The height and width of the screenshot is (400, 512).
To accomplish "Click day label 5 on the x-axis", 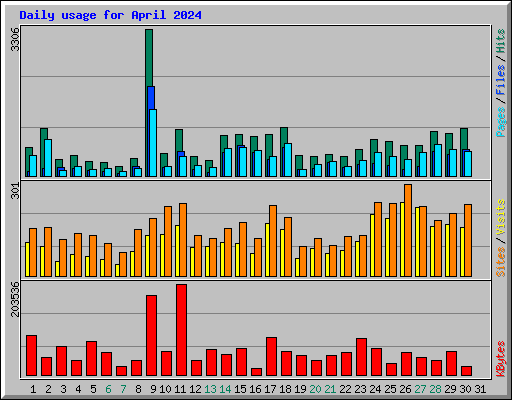I will (93, 389).
